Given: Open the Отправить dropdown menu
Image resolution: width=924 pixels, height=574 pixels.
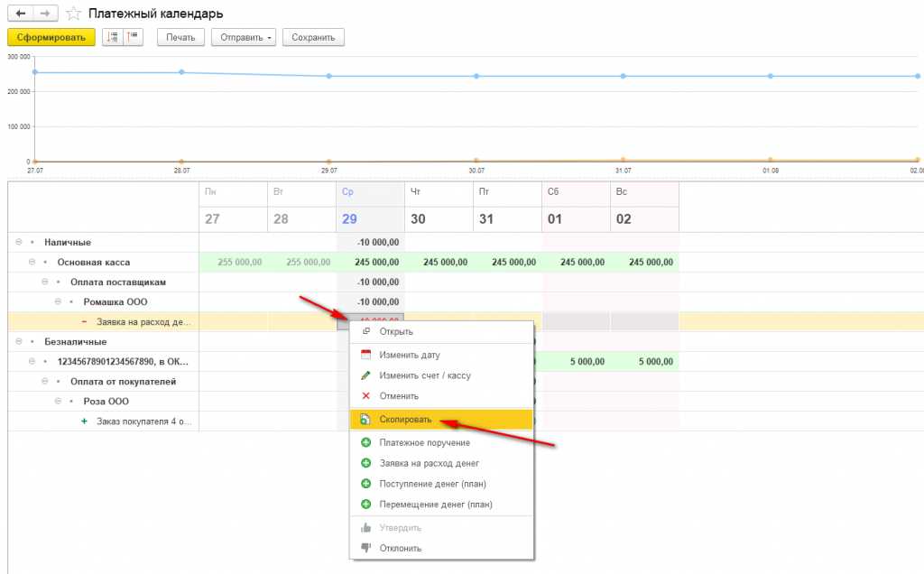Looking at the screenshot, I should [x=244, y=37].
